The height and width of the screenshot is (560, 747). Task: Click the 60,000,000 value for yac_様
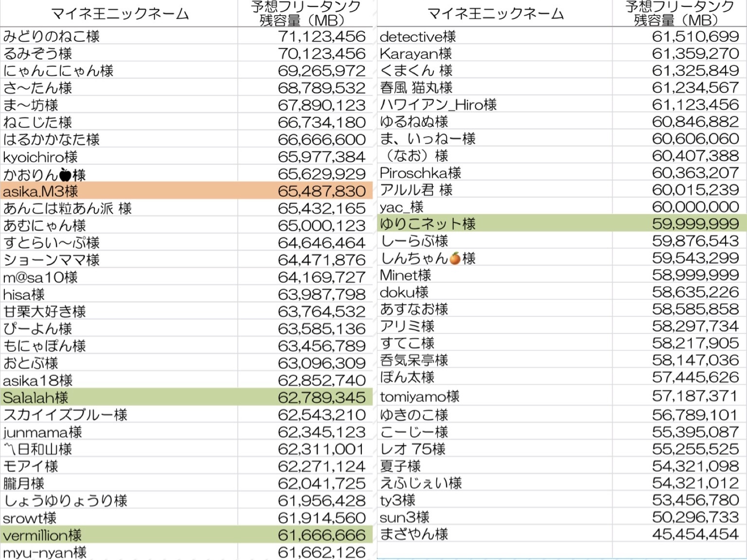tap(695, 207)
